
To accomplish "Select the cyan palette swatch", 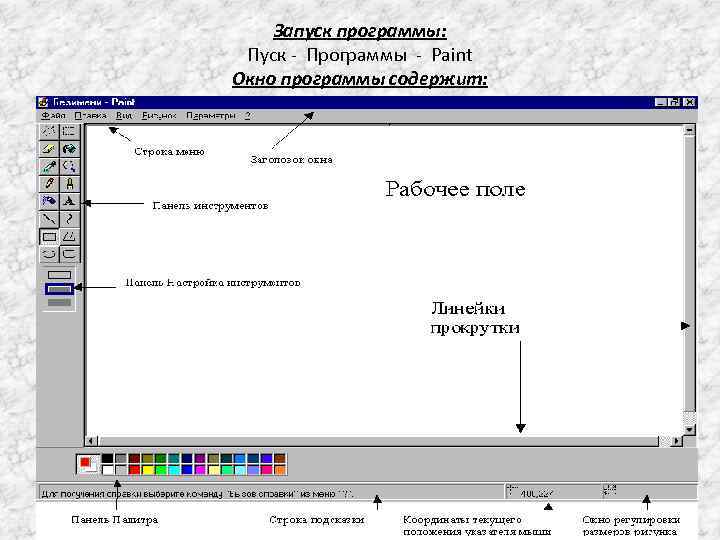I will (174, 470).
